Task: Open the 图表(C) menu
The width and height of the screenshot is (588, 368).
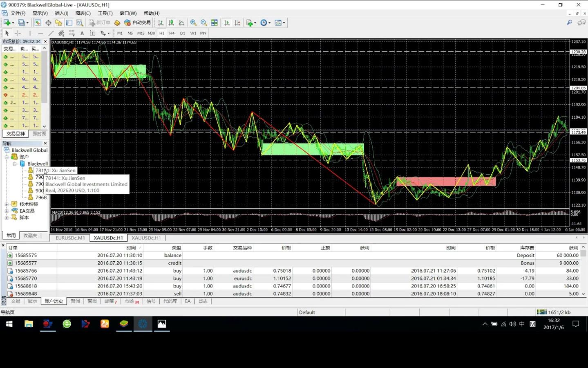Action: coord(83,13)
